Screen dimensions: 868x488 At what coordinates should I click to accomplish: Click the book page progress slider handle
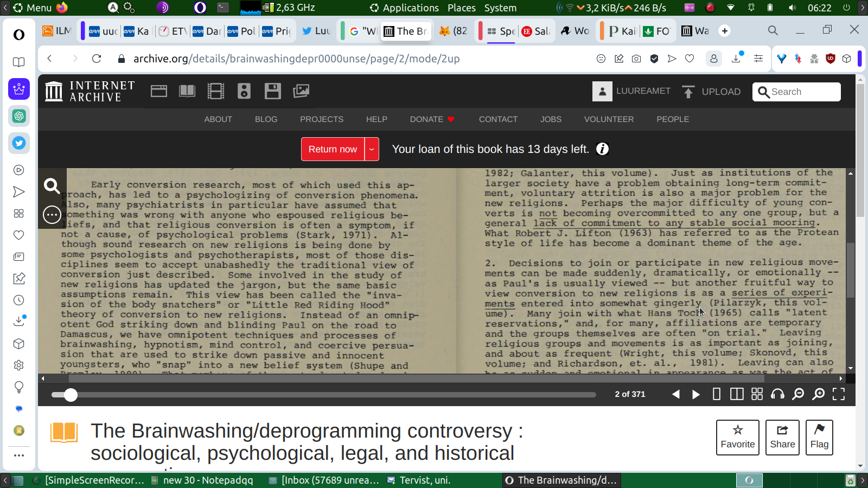pos(71,395)
